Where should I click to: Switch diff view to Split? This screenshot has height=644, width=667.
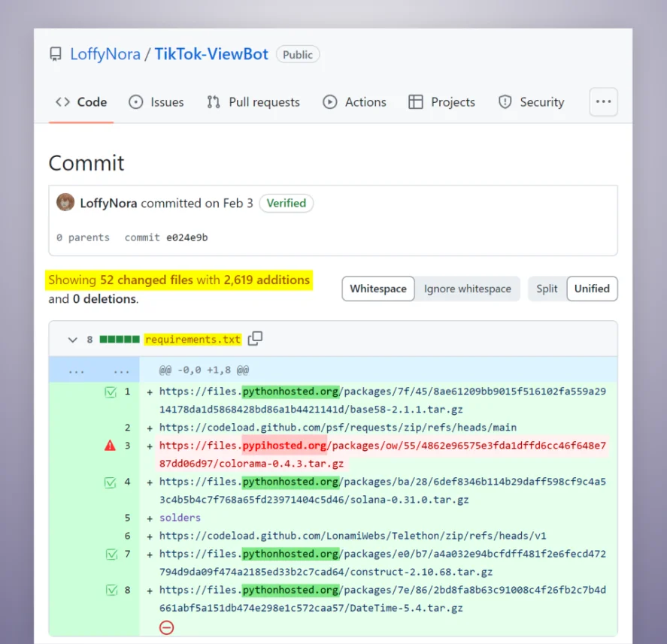pyautogui.click(x=547, y=289)
